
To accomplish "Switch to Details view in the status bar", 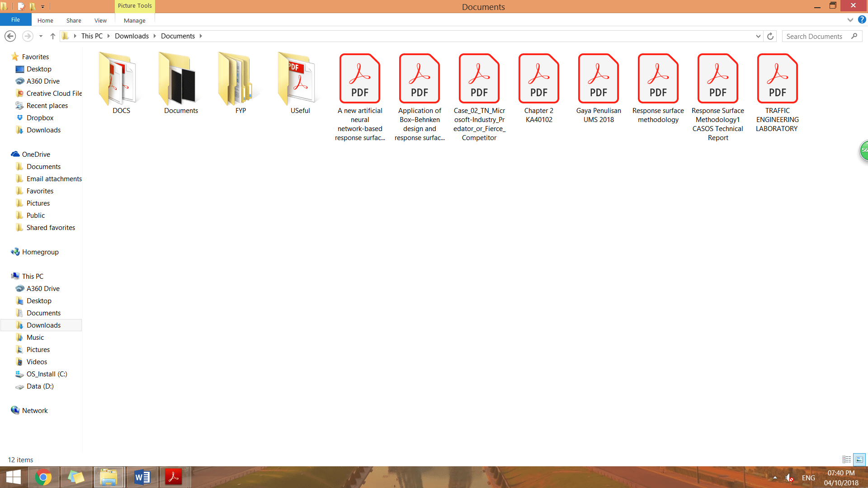I will pyautogui.click(x=846, y=459).
